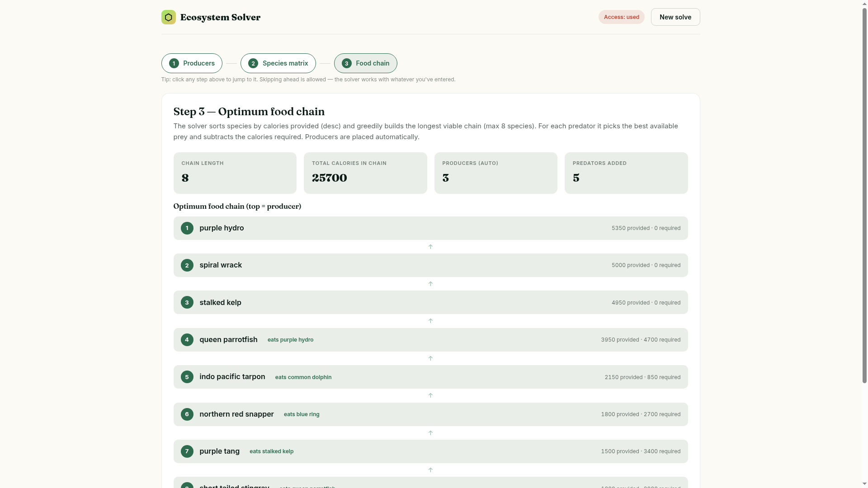Click the Ecosystem Solver hexagon logo
The height and width of the screenshot is (488, 868).
[168, 17]
